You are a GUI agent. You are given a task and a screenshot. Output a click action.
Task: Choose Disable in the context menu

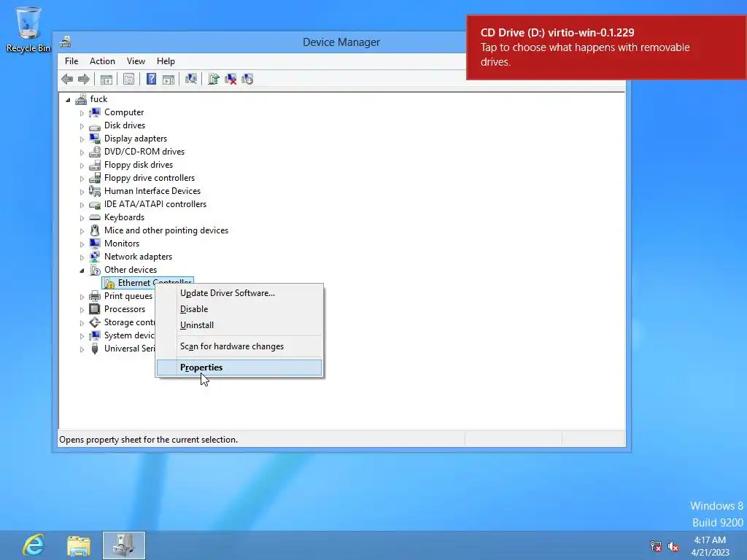tap(239, 309)
